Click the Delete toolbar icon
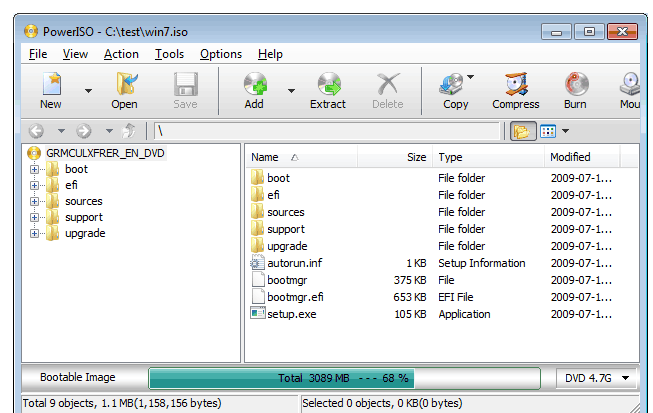This screenshot has width=653, height=413. click(388, 90)
